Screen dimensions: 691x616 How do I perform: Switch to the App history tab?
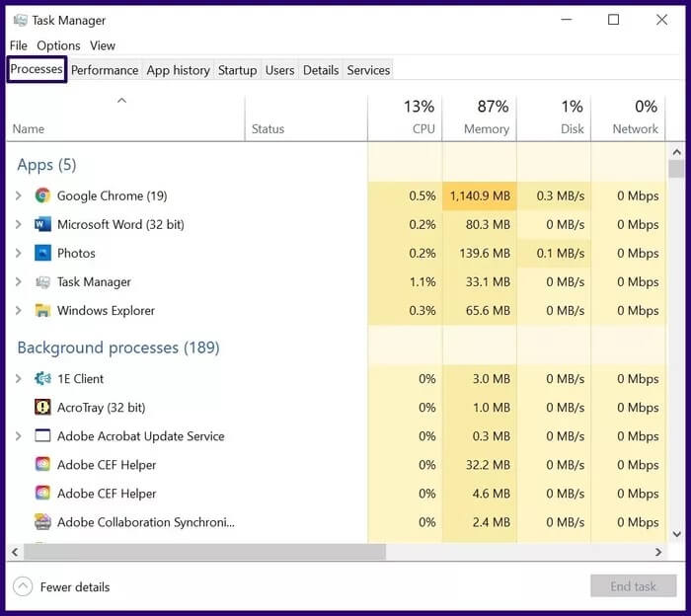pyautogui.click(x=178, y=70)
